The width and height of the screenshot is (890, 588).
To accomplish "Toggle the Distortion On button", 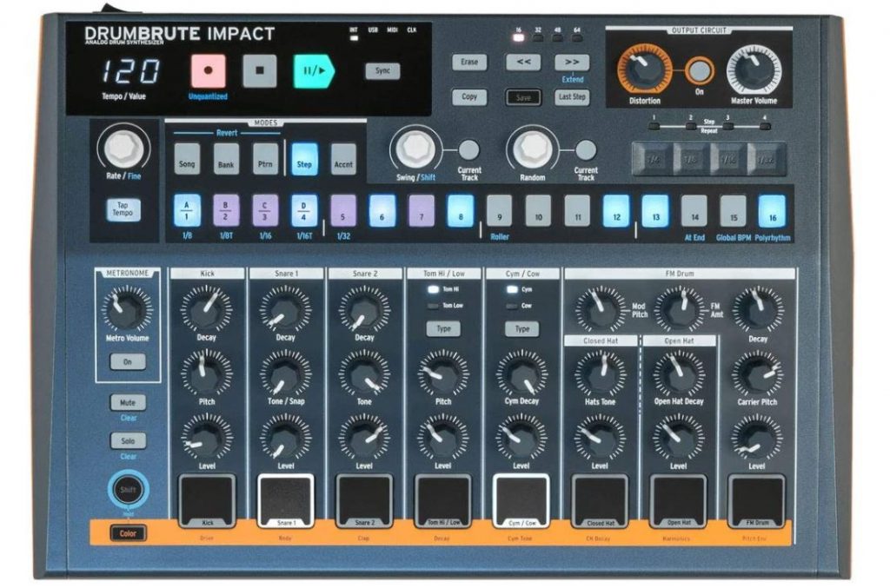I will [700, 71].
